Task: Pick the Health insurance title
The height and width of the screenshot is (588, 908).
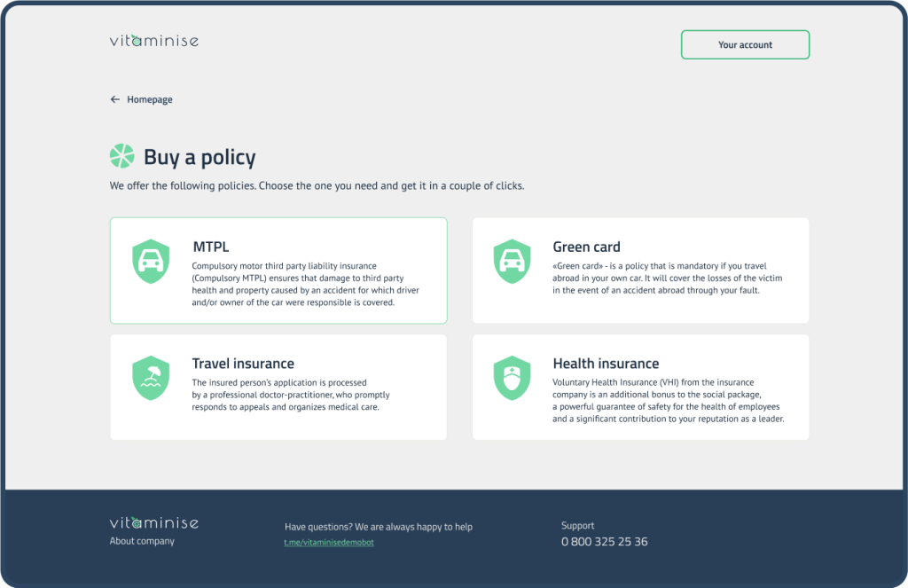Action: tap(606, 364)
